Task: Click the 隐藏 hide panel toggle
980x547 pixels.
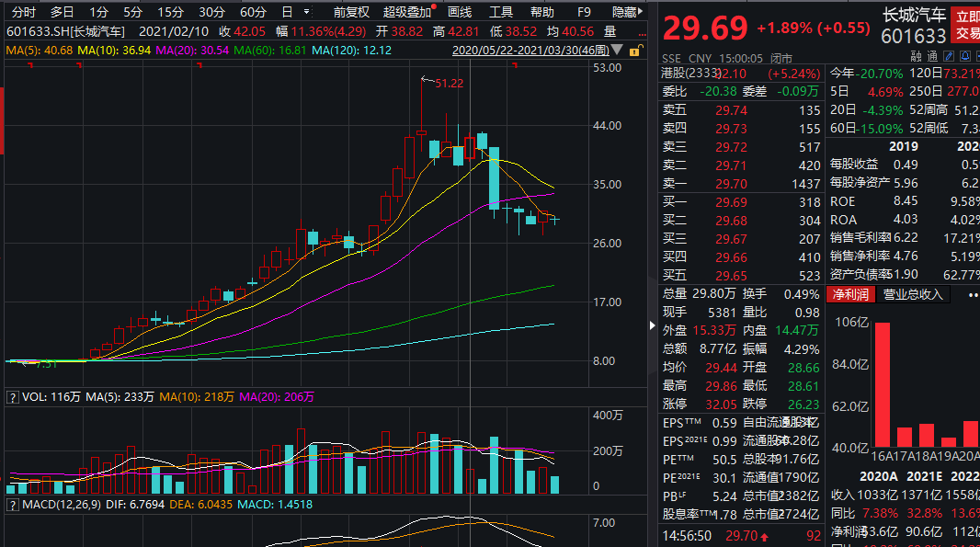Action: tap(626, 12)
